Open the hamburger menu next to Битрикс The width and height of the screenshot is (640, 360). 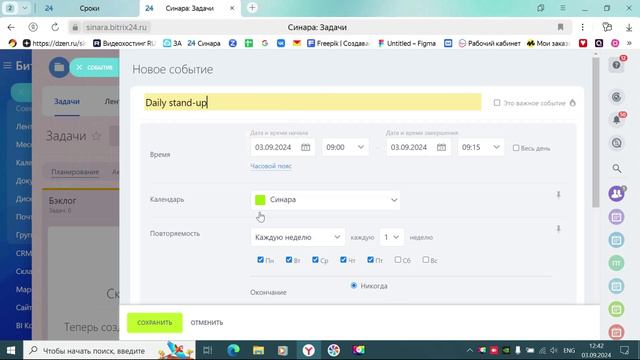coord(7,65)
